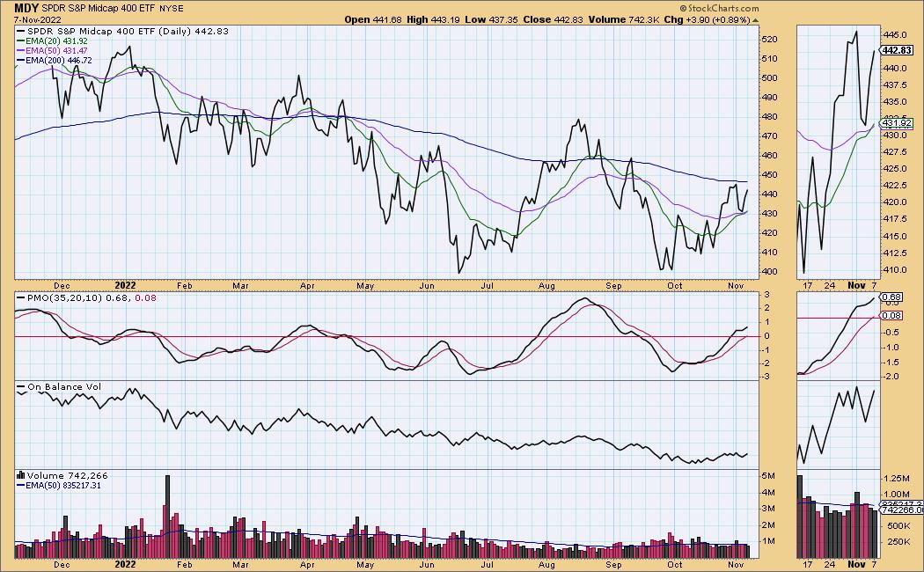The image size is (924, 572).
Task: Click the Volume 742.3K header value
Action: point(623,19)
